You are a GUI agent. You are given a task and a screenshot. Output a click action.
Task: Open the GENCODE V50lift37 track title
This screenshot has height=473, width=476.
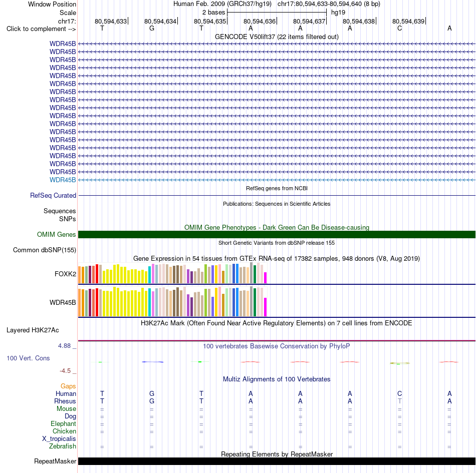click(277, 37)
